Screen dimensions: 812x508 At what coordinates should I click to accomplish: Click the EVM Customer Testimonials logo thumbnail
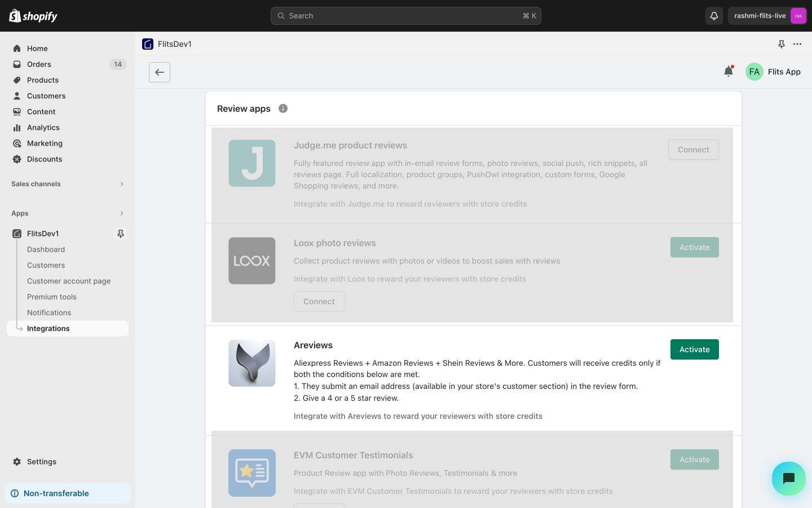pos(252,473)
